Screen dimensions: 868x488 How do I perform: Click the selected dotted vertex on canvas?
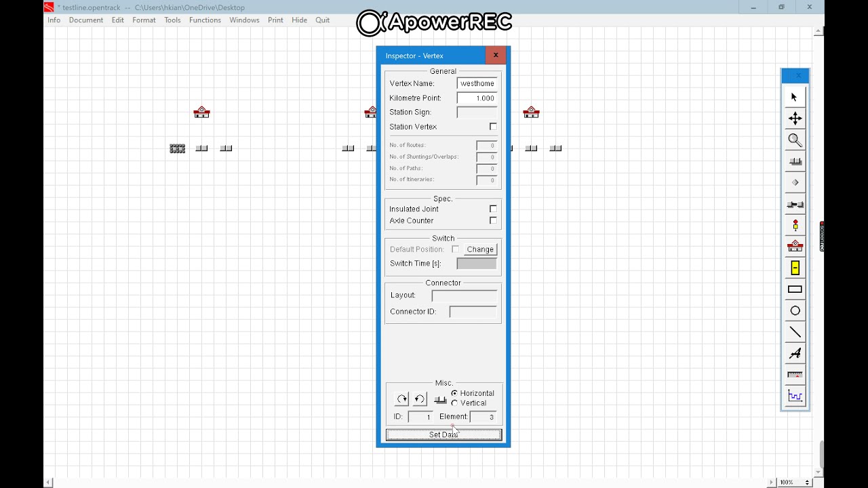click(178, 148)
